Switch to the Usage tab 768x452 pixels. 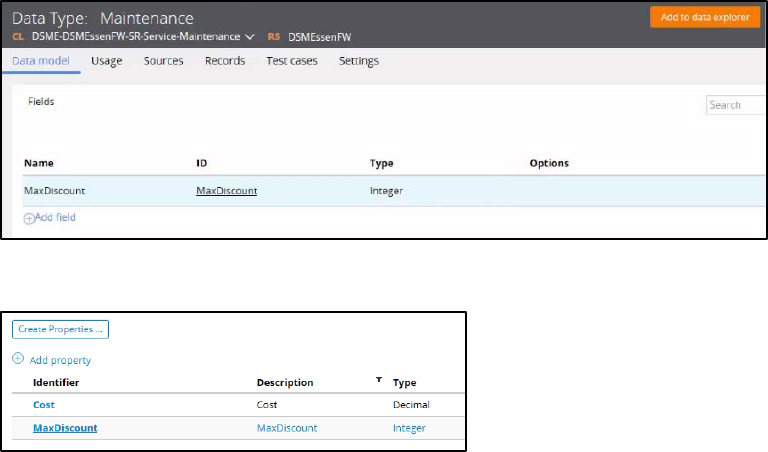[106, 61]
